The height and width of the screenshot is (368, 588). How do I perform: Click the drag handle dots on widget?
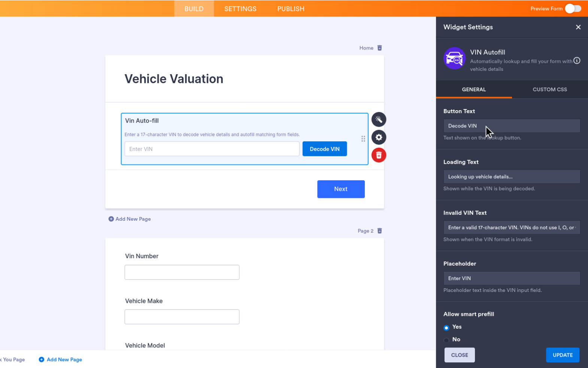pos(363,139)
